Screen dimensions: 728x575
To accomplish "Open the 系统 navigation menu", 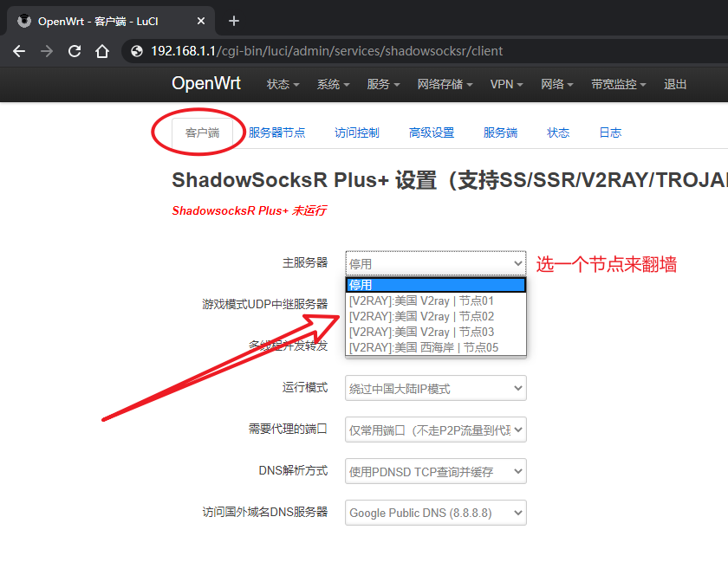I will [333, 85].
